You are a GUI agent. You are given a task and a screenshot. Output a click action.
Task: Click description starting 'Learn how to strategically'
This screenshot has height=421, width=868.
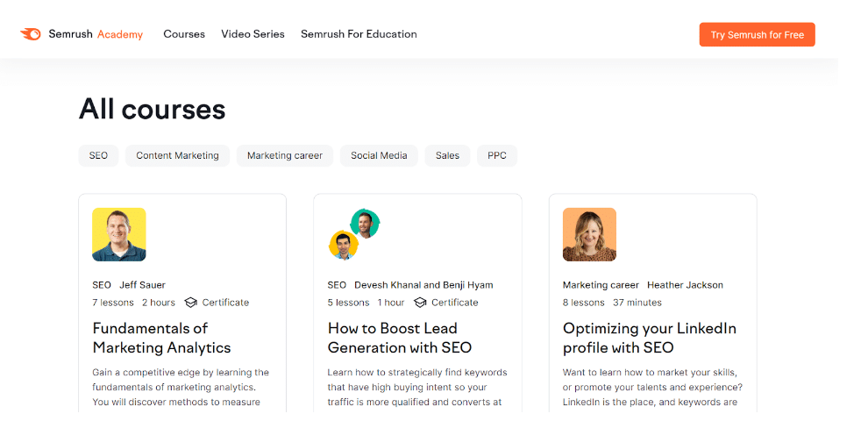point(417,387)
